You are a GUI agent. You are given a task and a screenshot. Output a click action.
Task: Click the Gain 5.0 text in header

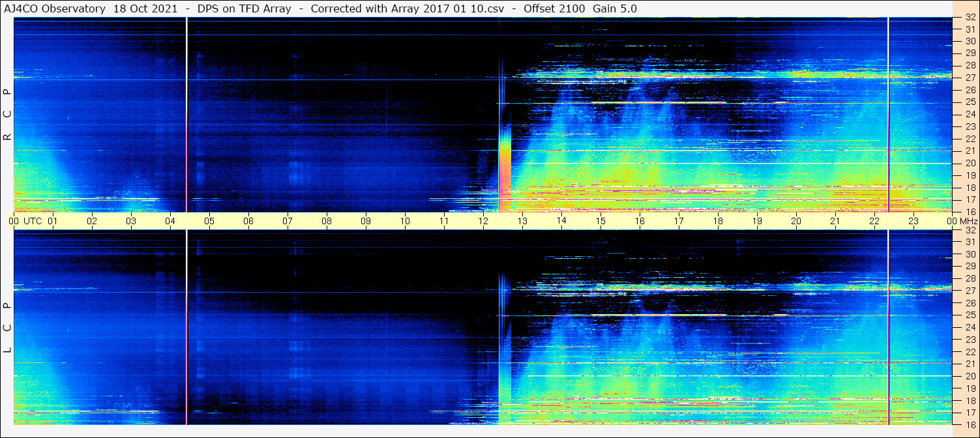(x=614, y=8)
